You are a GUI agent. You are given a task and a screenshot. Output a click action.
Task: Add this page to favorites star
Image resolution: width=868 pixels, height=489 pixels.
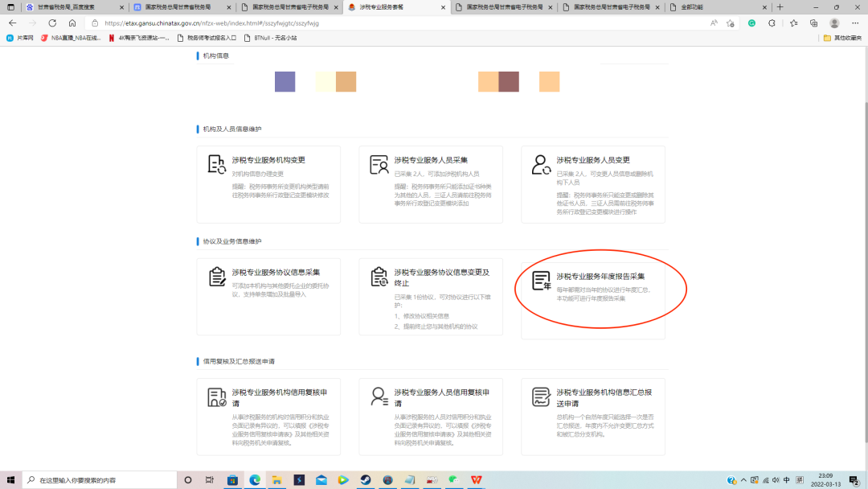(730, 23)
